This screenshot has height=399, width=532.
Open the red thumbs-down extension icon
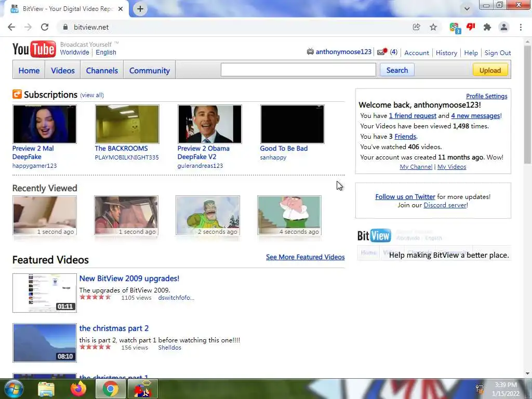click(471, 27)
